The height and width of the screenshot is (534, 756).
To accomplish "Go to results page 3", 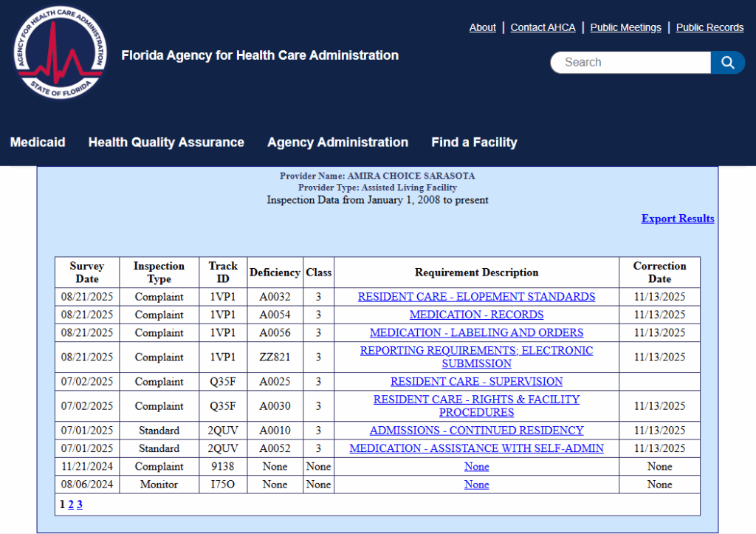I will (x=79, y=504).
